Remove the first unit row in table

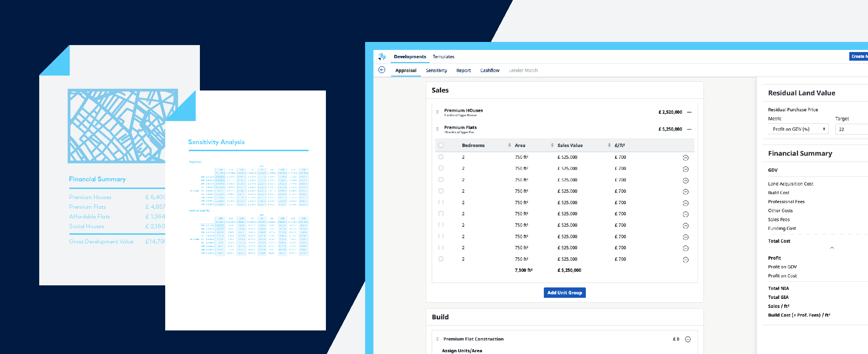point(685,158)
